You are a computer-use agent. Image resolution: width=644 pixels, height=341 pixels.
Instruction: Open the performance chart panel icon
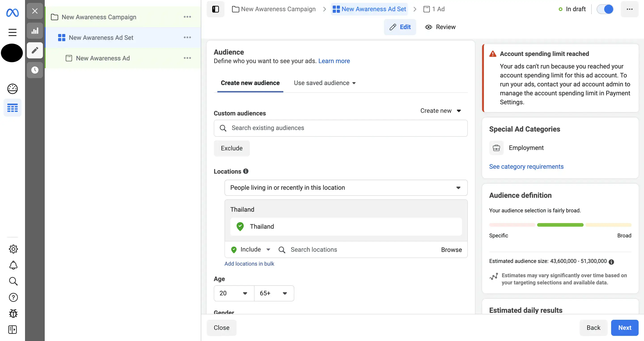click(x=35, y=30)
